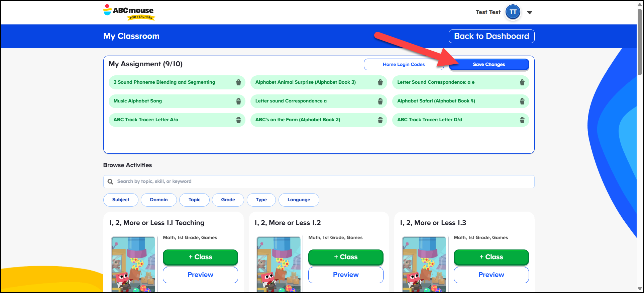Remove ABC's on the Farm (Alphabet Book 2)
Viewport: 644px width, 293px height.
[380, 120]
